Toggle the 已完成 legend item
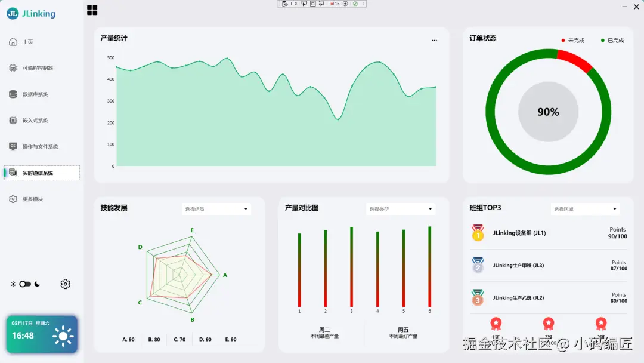 (x=612, y=40)
